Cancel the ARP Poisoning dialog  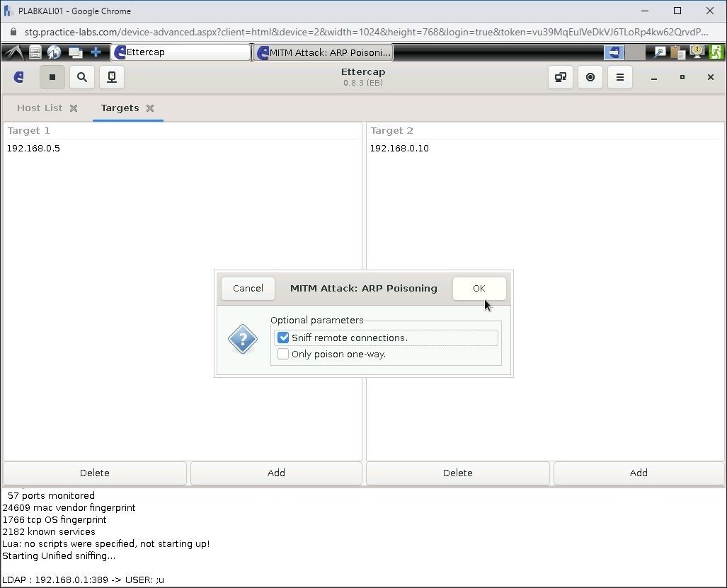pyautogui.click(x=248, y=288)
